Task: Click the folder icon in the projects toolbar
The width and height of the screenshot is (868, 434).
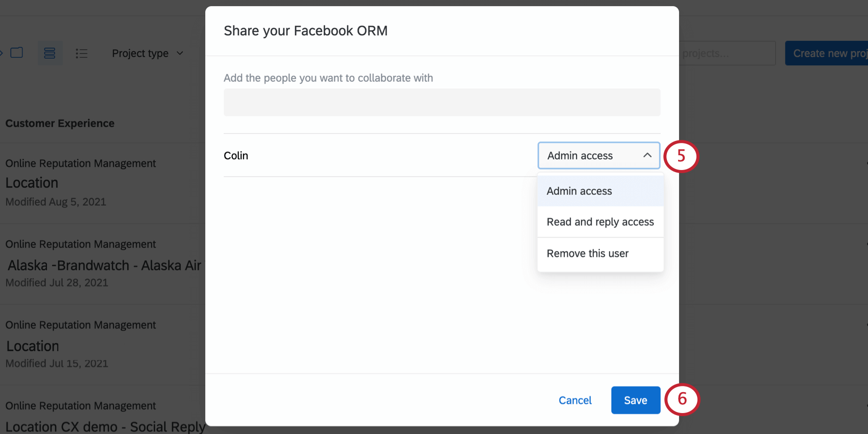Action: [x=17, y=53]
